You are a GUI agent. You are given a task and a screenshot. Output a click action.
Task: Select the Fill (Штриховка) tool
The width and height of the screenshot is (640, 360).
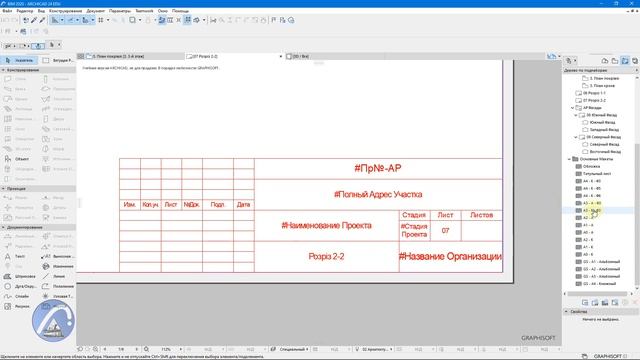[x=19, y=276]
